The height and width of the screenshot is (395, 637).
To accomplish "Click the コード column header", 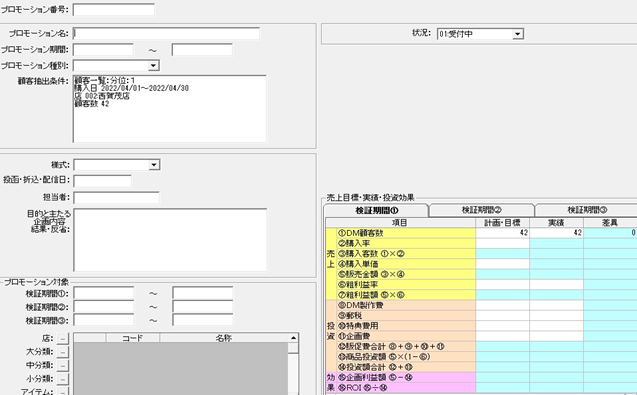I will pos(133,338).
